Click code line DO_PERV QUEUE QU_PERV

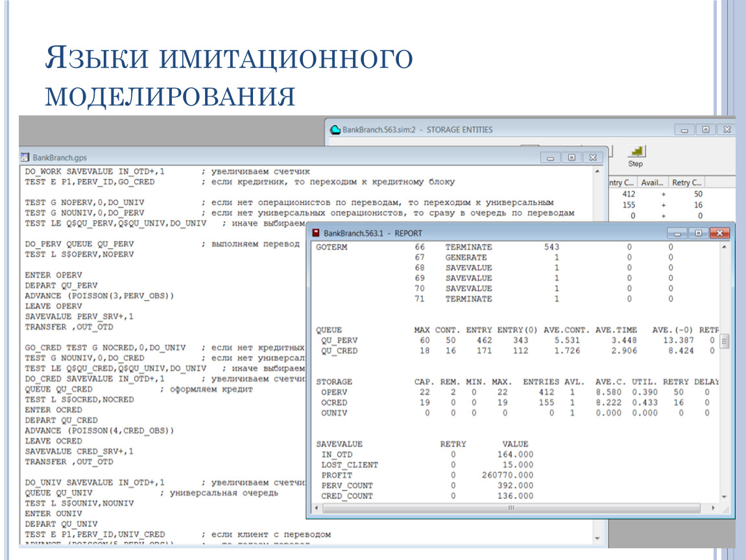(x=79, y=244)
